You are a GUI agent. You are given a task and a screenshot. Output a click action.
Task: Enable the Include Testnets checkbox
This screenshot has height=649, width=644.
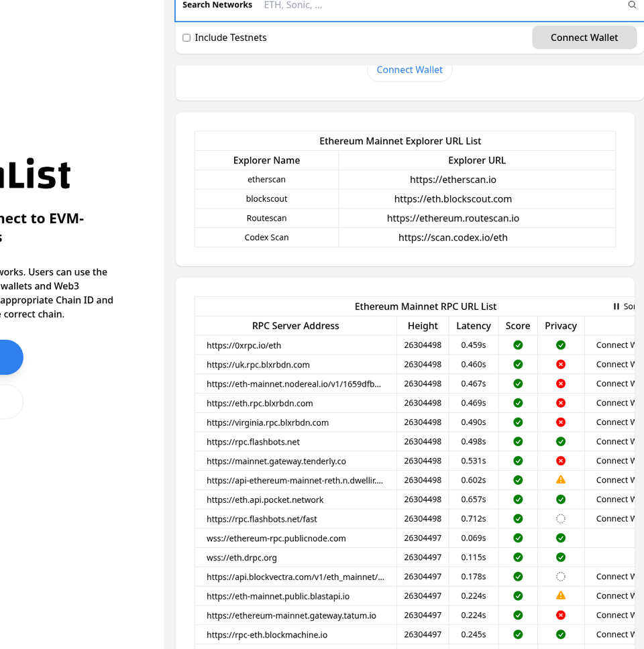tap(186, 38)
